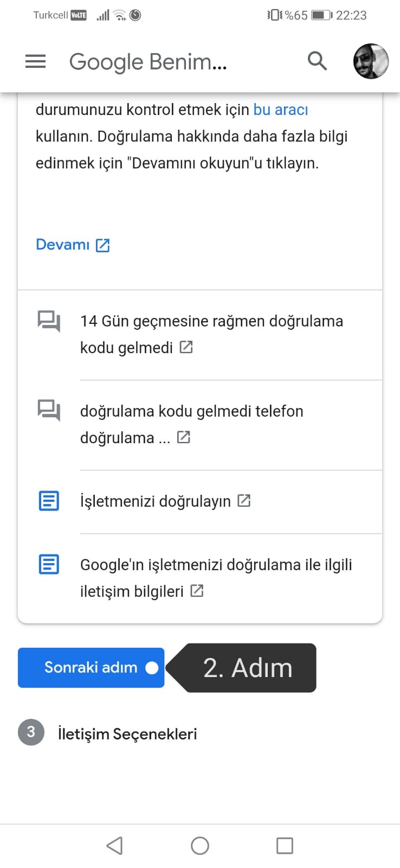Tap the Android recent apps square
400x868 pixels.
click(285, 845)
